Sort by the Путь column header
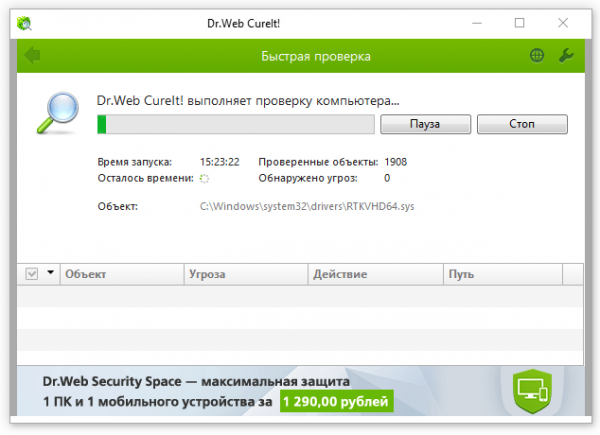The height and width of the screenshot is (435, 600). click(x=503, y=274)
